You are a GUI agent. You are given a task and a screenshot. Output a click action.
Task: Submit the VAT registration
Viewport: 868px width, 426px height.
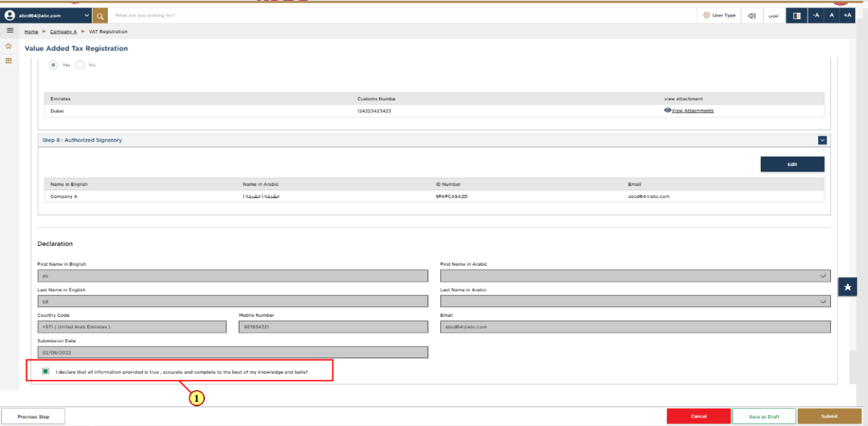pyautogui.click(x=829, y=417)
